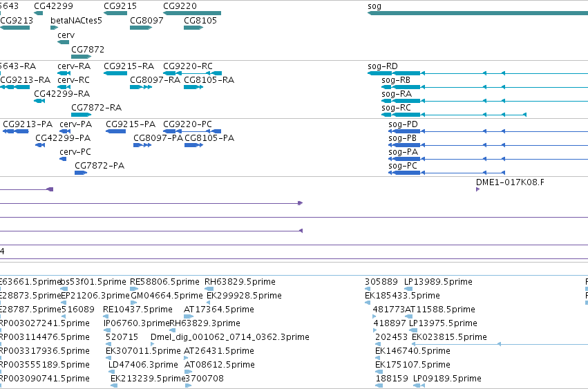Open transcript sog-RA

click(x=397, y=94)
